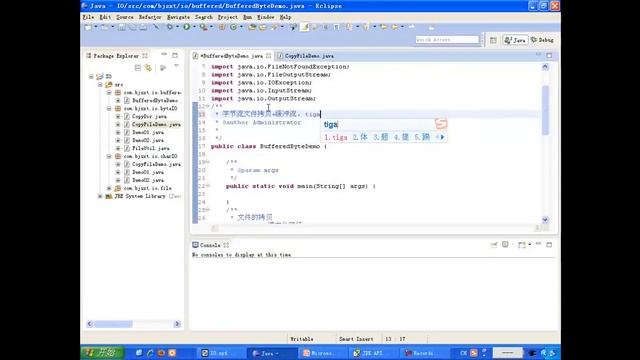This screenshot has width=640, height=360.
Task: Select CopyDir.java in Package Explorer
Action: (x=149, y=116)
